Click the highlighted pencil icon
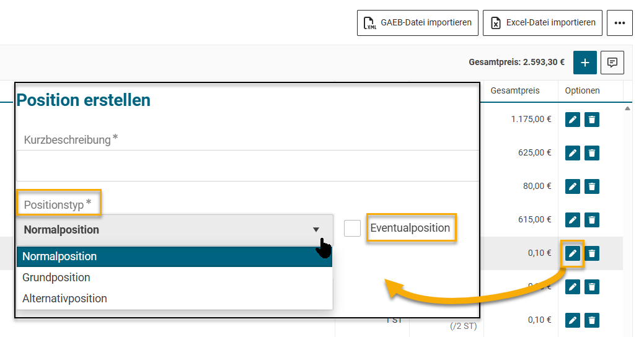644x337 pixels. coord(573,253)
